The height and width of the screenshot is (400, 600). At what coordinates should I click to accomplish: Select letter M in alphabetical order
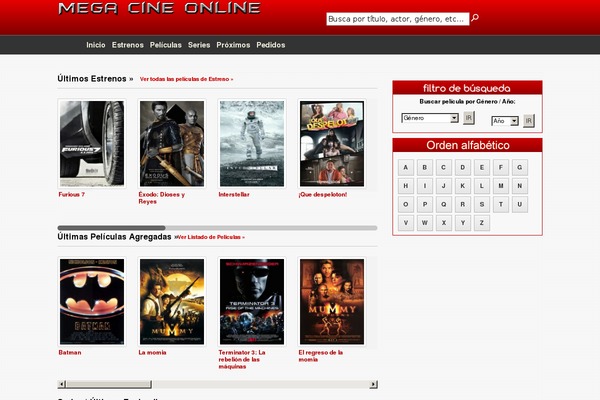(x=501, y=186)
